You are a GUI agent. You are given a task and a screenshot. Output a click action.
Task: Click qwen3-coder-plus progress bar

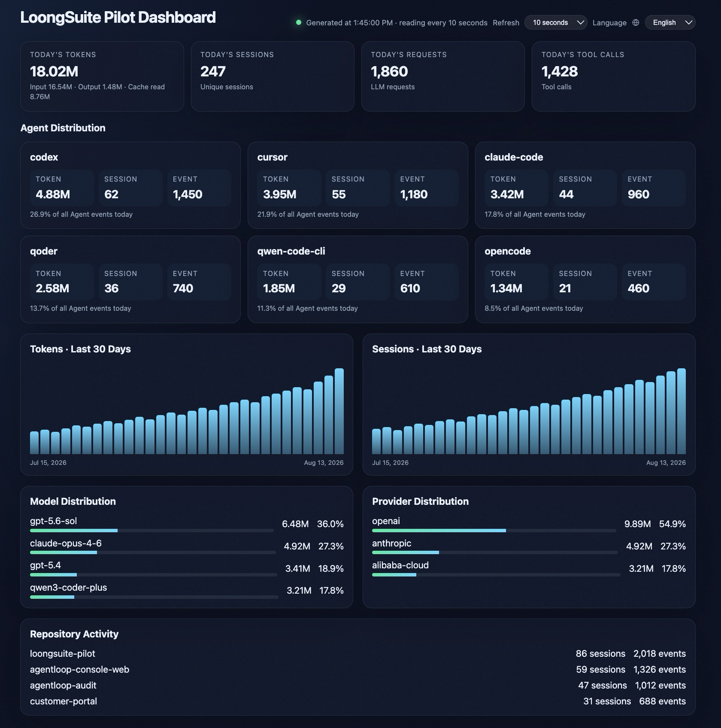click(x=154, y=597)
